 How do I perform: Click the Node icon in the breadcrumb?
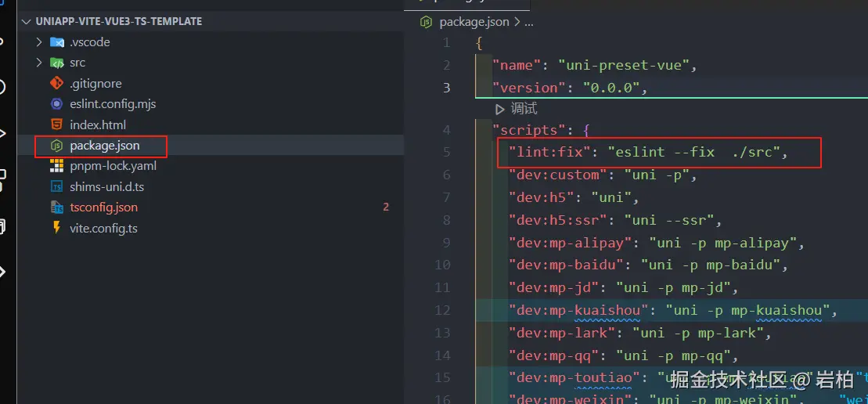[x=426, y=22]
